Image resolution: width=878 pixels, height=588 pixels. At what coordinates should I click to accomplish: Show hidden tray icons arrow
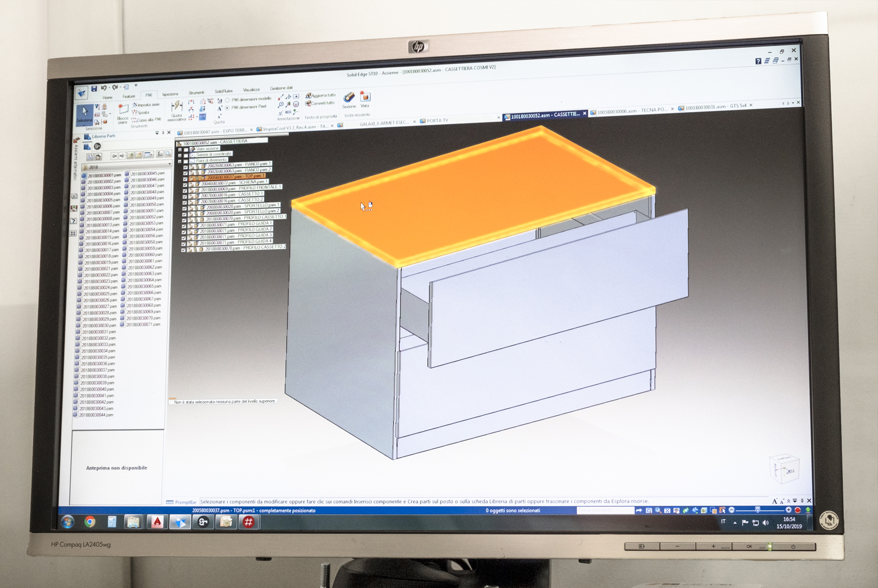[x=735, y=523]
